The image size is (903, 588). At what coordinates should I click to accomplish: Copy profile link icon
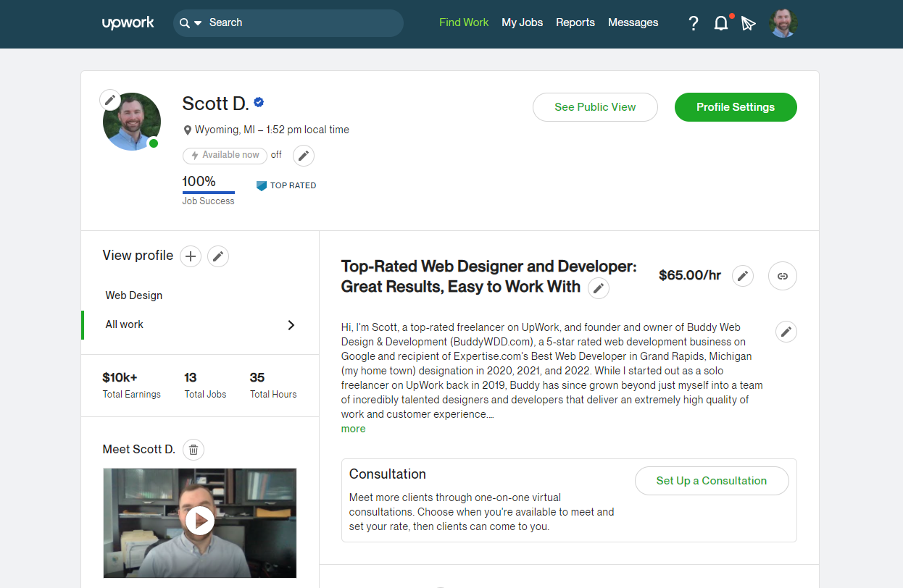click(x=783, y=276)
